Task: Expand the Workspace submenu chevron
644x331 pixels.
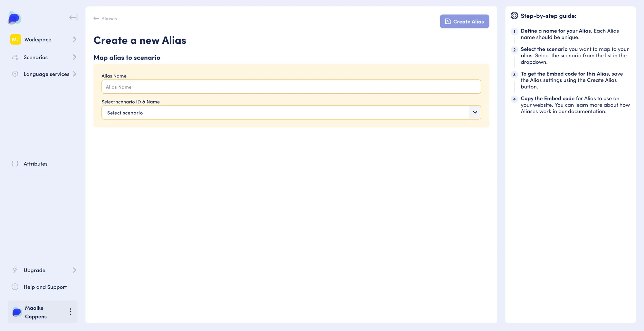Action: point(75,40)
